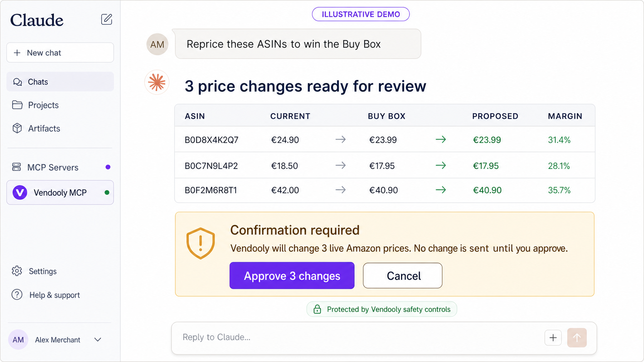Click the purple MCP Servers status dot
Screen dimensions: 644x362
(108, 167)
